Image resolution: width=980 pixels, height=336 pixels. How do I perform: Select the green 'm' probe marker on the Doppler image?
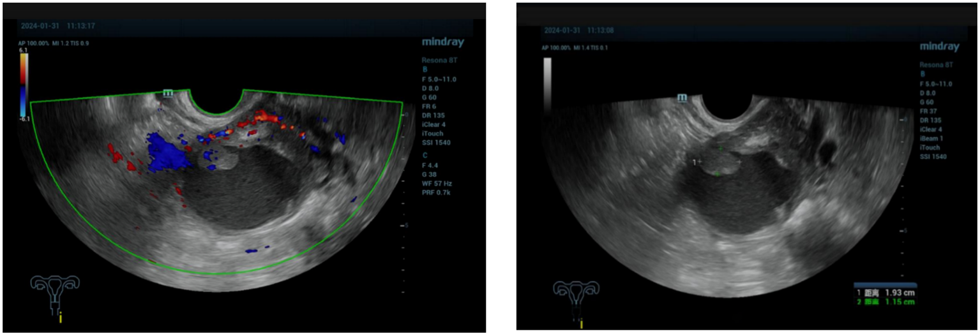(168, 93)
